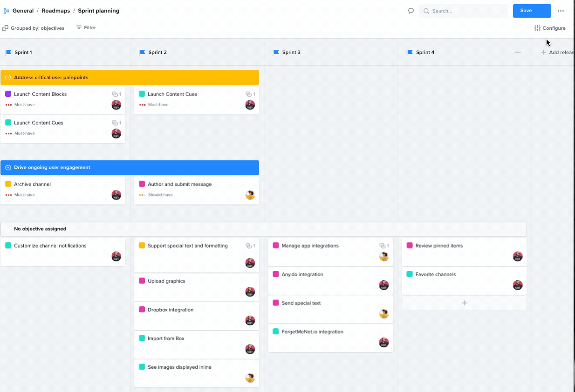The image size is (575, 392).
Task: Click the workspace logo icon before General breadcrumb
Action: coord(7,10)
